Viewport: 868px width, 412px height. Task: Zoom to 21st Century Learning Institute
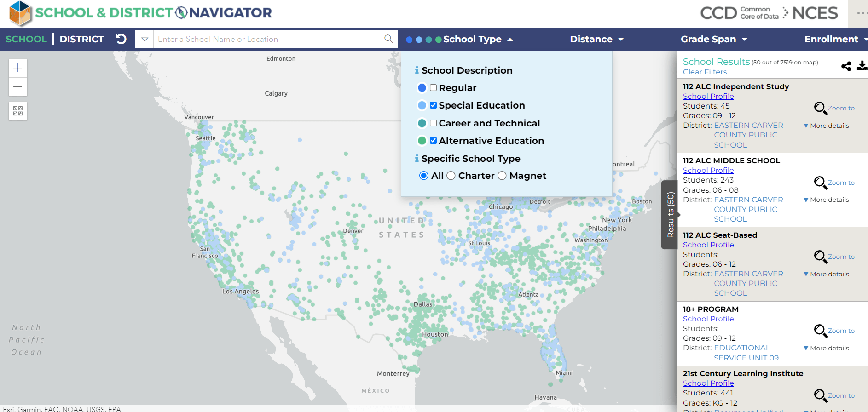click(x=834, y=395)
